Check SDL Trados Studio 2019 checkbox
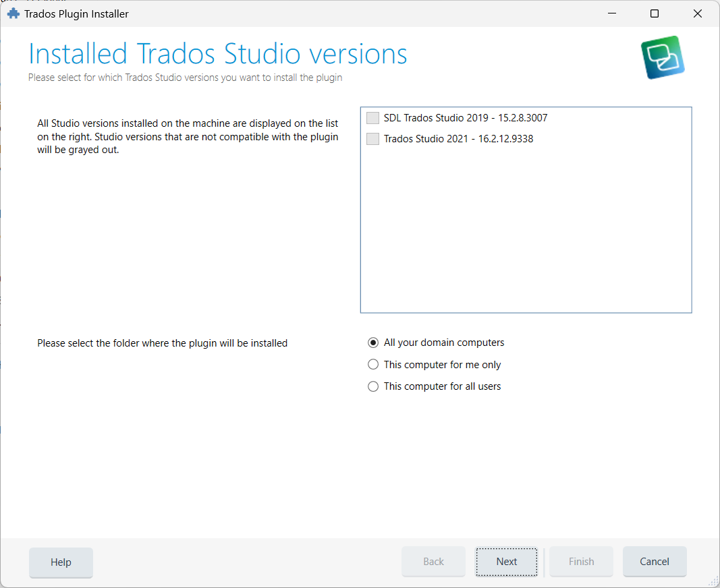Image resolution: width=720 pixels, height=588 pixels. tap(373, 118)
